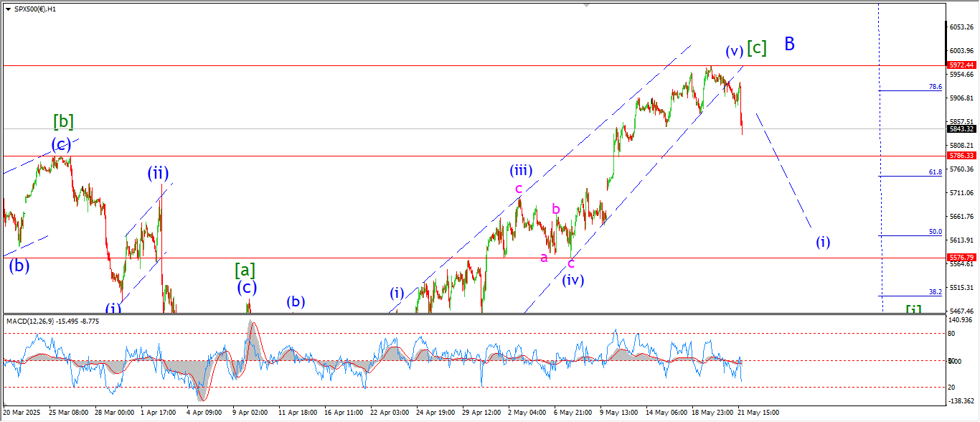Select the large blue B wave label

point(789,44)
